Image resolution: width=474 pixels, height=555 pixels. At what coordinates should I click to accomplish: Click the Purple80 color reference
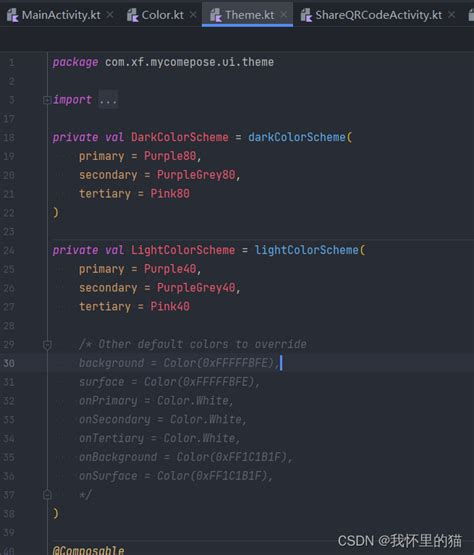[170, 156]
